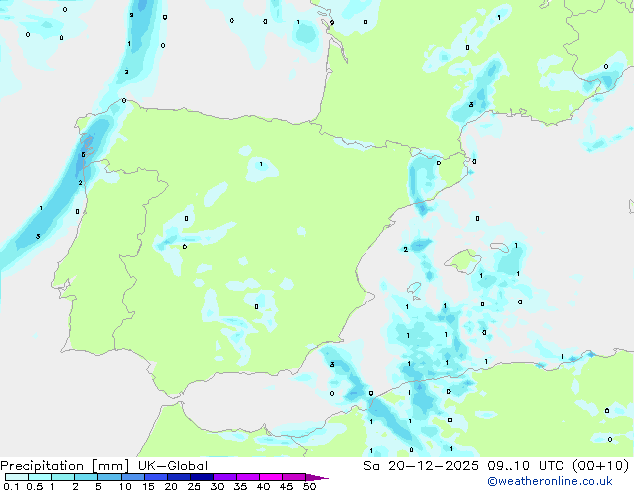This screenshot has width=634, height=490.
Task: Click the "Precipitation [mm]" title text
Action: point(65,466)
